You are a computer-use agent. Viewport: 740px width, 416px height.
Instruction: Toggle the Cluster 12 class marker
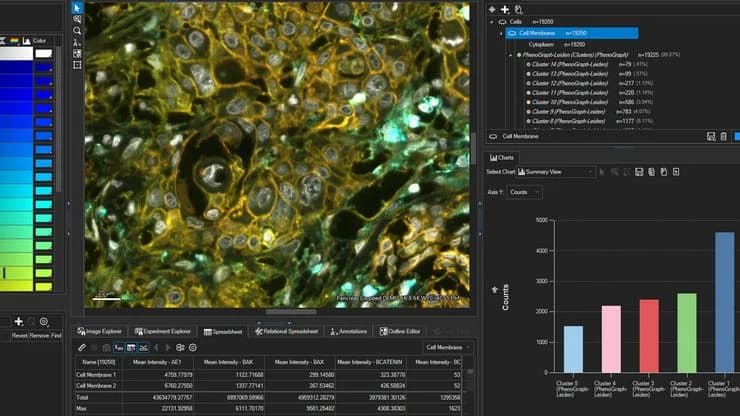click(x=528, y=83)
